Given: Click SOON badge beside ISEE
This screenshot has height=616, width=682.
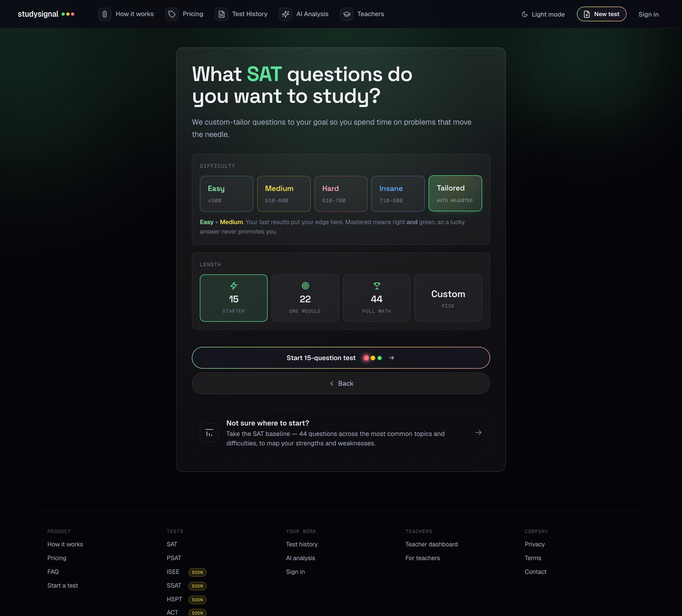Looking at the screenshot, I should tap(197, 572).
